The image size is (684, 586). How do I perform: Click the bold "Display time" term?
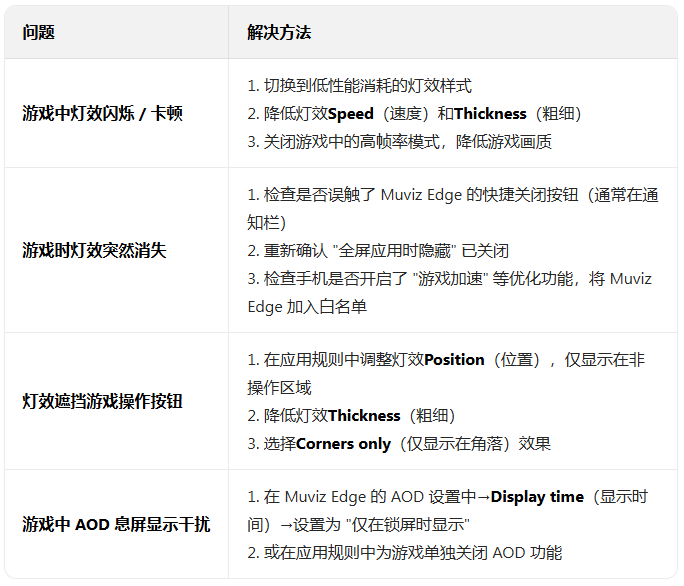[537, 497]
